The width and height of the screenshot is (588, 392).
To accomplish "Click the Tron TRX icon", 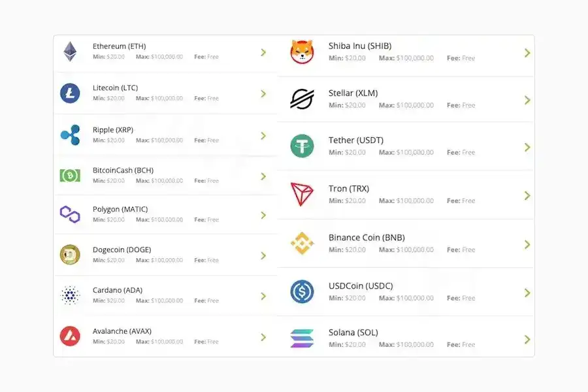I will point(301,194).
